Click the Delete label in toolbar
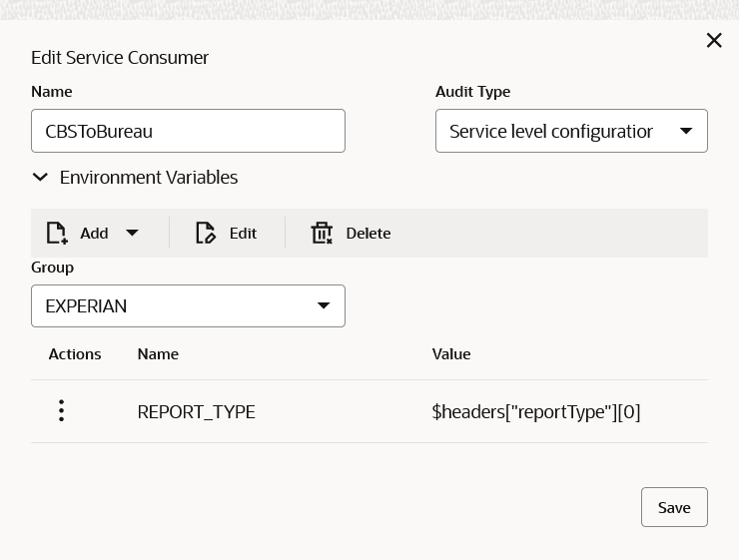Viewport: 739px width, 560px height. click(368, 234)
